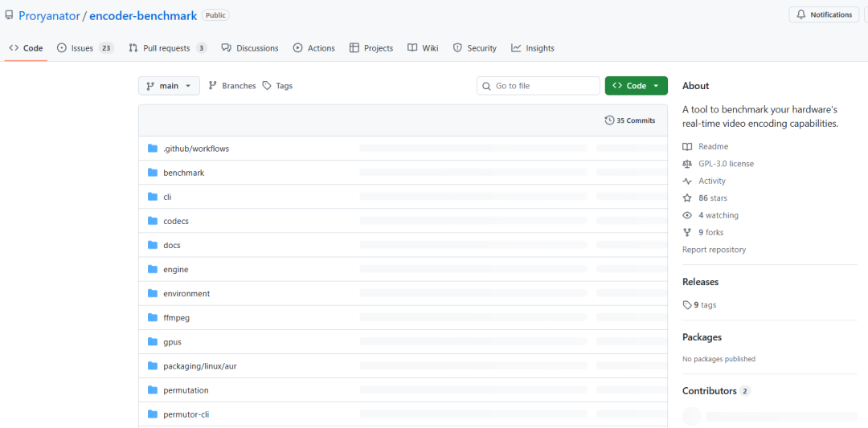Screen dimensions: 868x428
Task: Click the docs folder icon
Action: click(153, 245)
